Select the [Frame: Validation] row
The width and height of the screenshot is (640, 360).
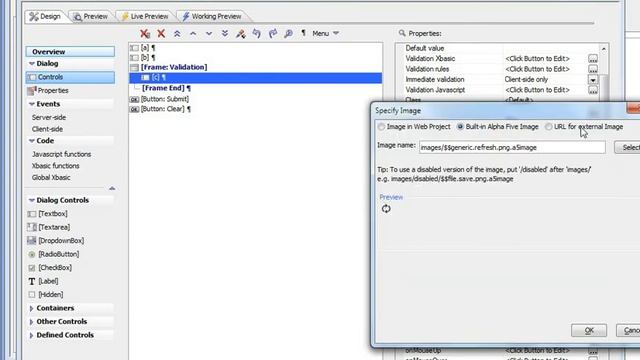point(256,67)
